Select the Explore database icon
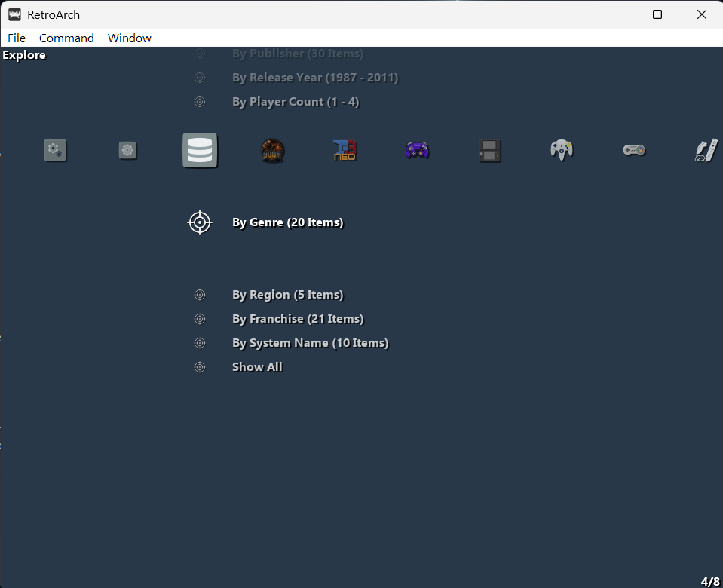Image resolution: width=723 pixels, height=588 pixels. [200, 150]
